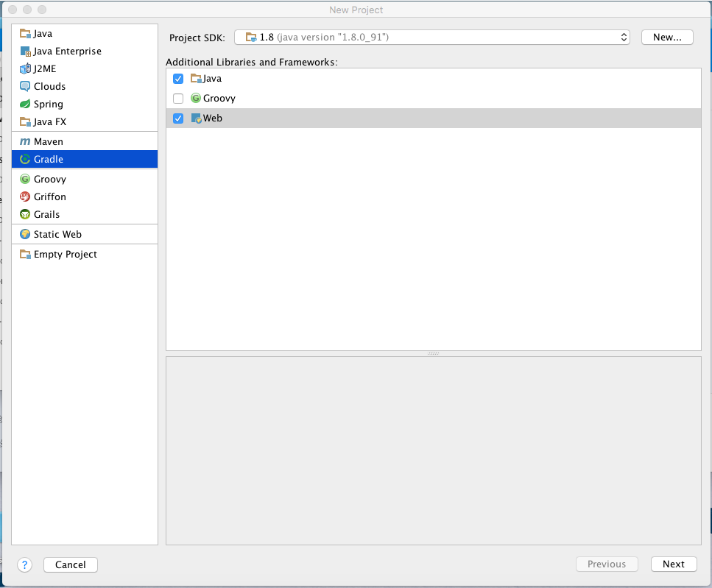Select the Grails icon
The image size is (712, 588).
click(x=25, y=215)
